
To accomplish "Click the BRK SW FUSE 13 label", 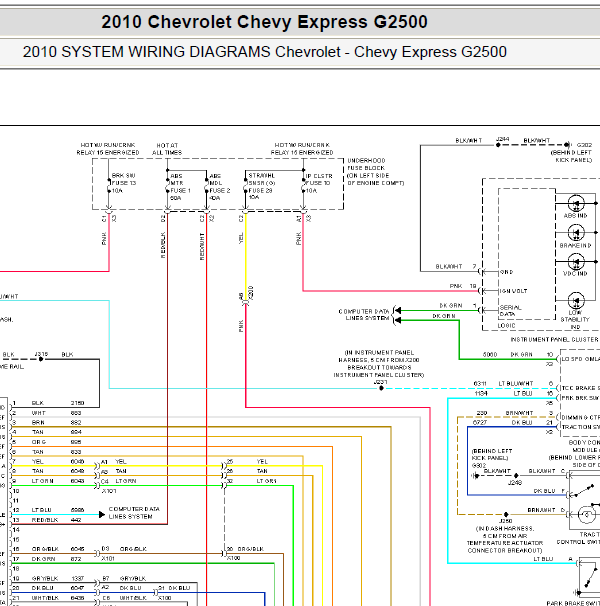I will (124, 183).
